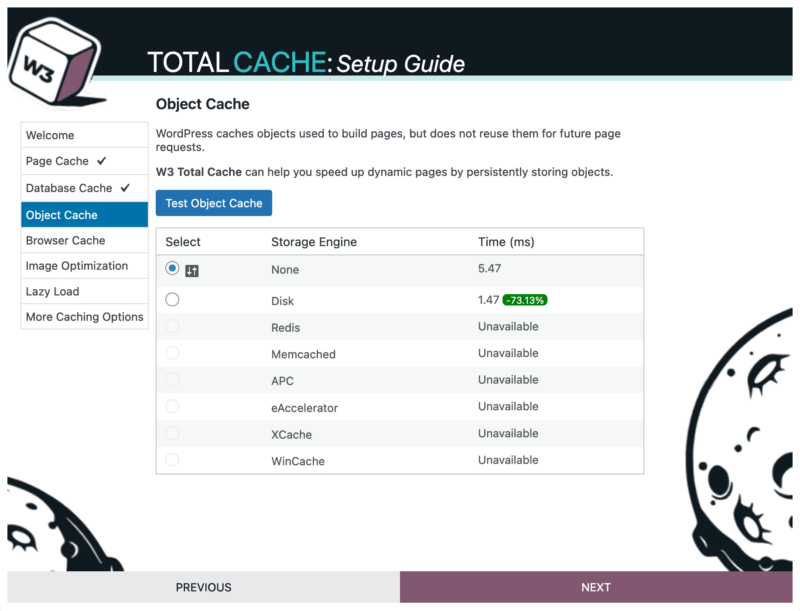Viewport: 800px width, 611px height.
Task: Select the APC radio button
Action: [172, 379]
